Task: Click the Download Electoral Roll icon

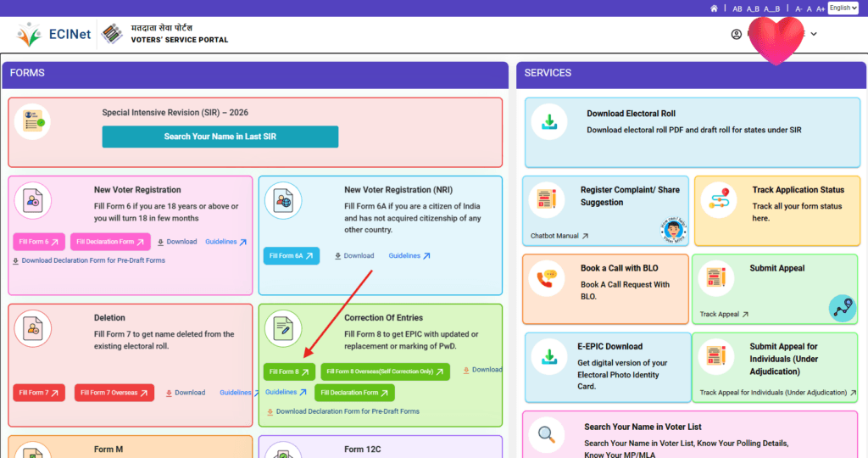Action: click(x=549, y=122)
